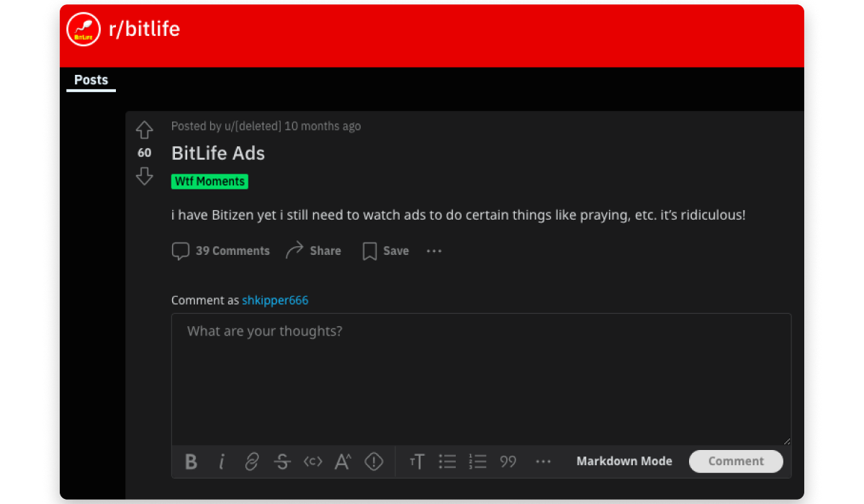Viewport: 864px width, 504px height.
Task: Open the r/bitlife subreddit title
Action: coord(144,29)
